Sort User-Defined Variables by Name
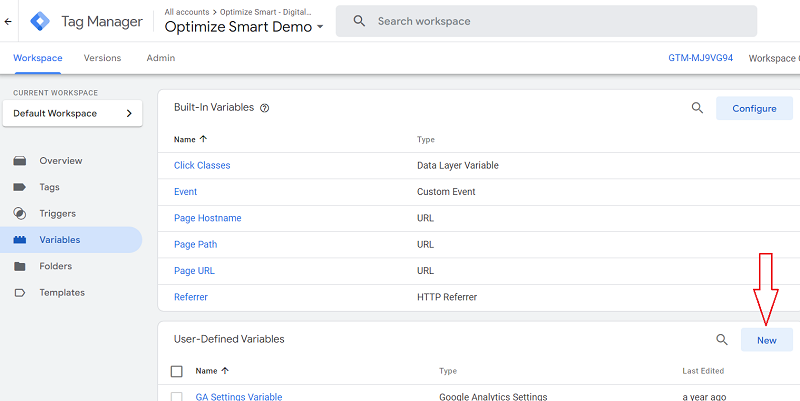The height and width of the screenshot is (401, 800). pyautogui.click(x=212, y=371)
